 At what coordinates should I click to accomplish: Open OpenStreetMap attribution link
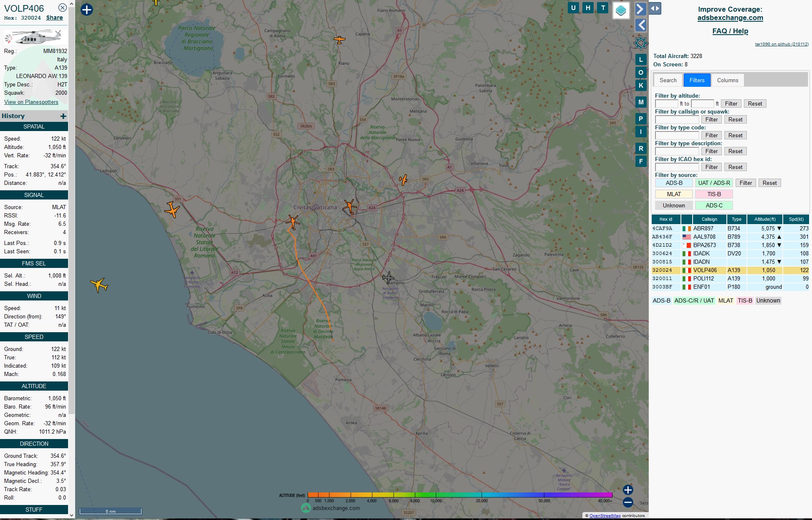[605, 516]
